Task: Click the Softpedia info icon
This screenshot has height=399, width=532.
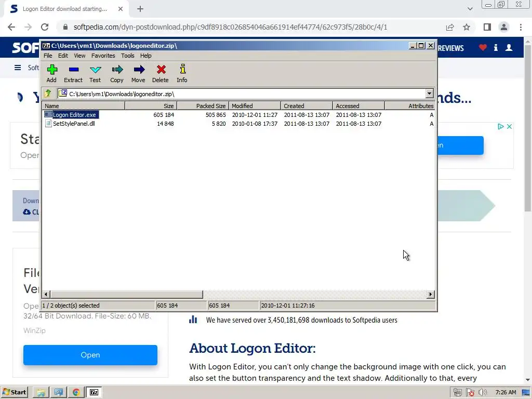Action: tap(496, 47)
